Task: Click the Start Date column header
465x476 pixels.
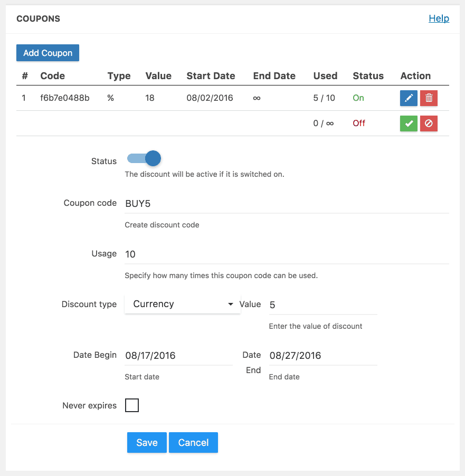Action: tap(211, 75)
